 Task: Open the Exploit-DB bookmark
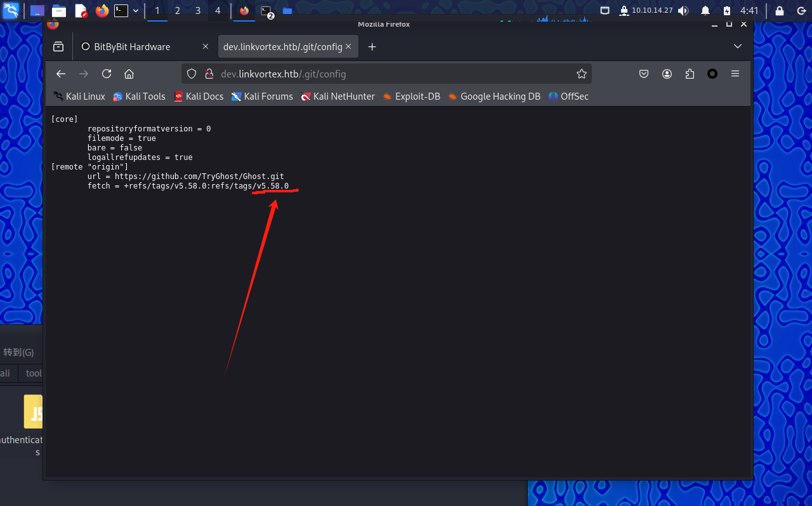tap(411, 97)
